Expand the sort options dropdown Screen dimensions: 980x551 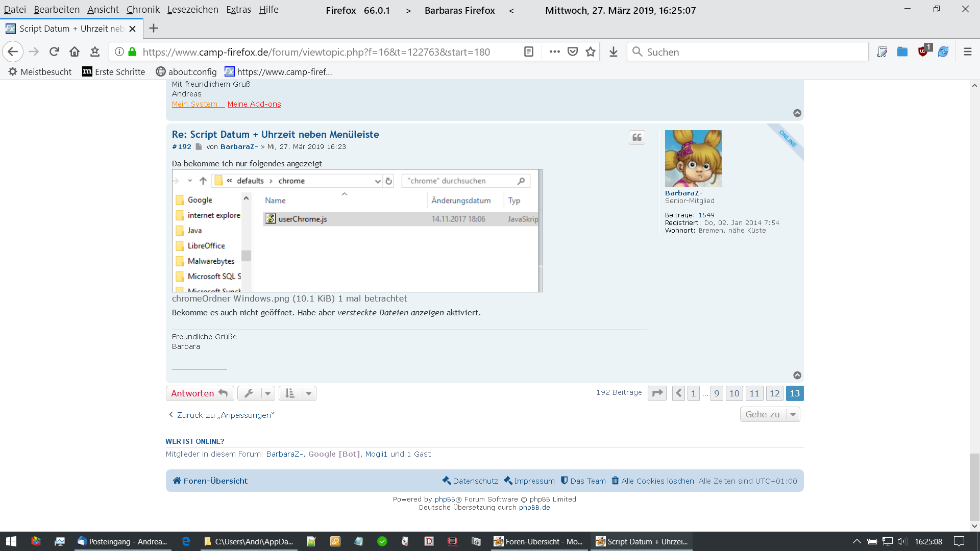pyautogui.click(x=298, y=393)
